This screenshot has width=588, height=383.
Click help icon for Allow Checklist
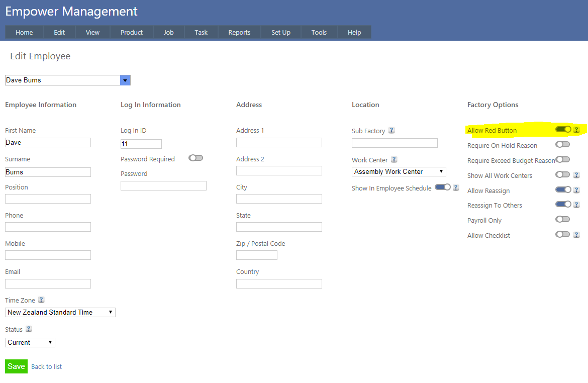click(x=576, y=235)
